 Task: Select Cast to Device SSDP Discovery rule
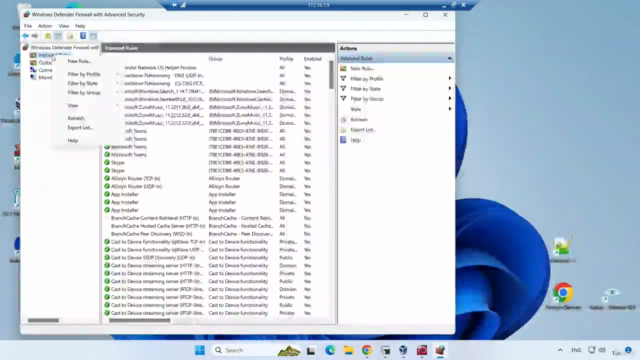point(153,258)
